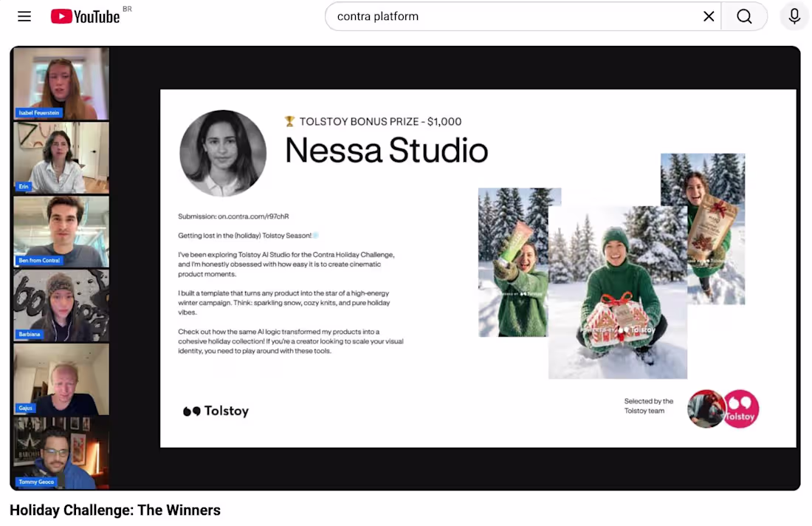
Task: Open the video titled Holiday Challenge: The Winners
Action: 115,510
